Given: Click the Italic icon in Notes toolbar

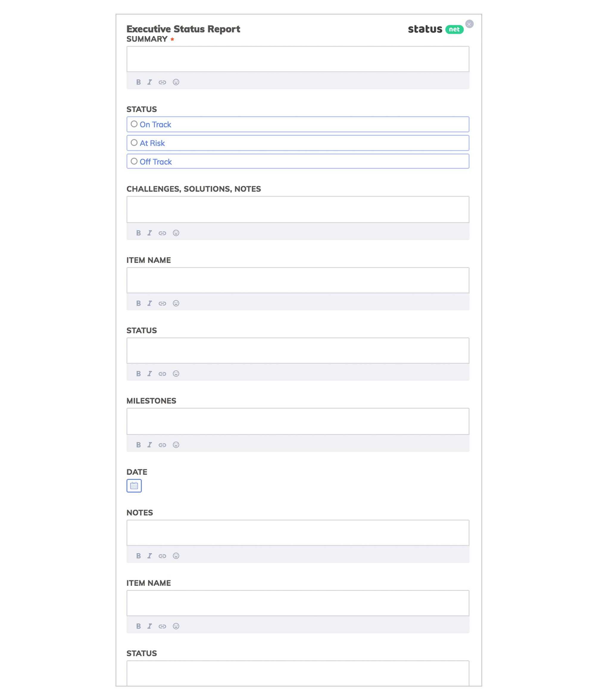Looking at the screenshot, I should click(150, 555).
